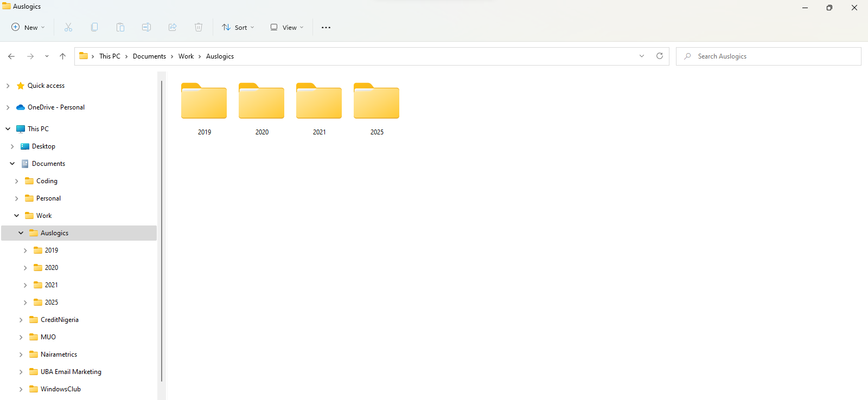Image resolution: width=868 pixels, height=400 pixels.
Task: Click Documents in the breadcrumb
Action: [x=149, y=56]
